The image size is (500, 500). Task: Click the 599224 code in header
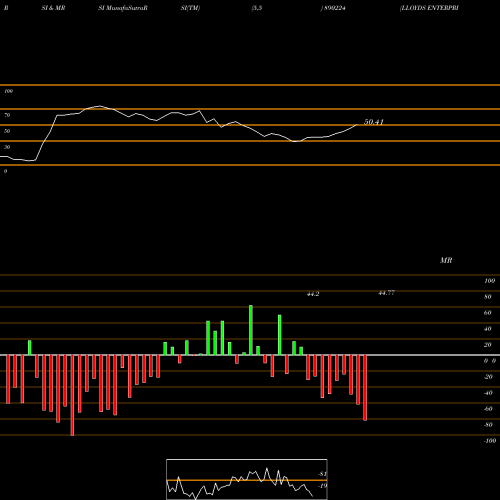(x=334, y=8)
